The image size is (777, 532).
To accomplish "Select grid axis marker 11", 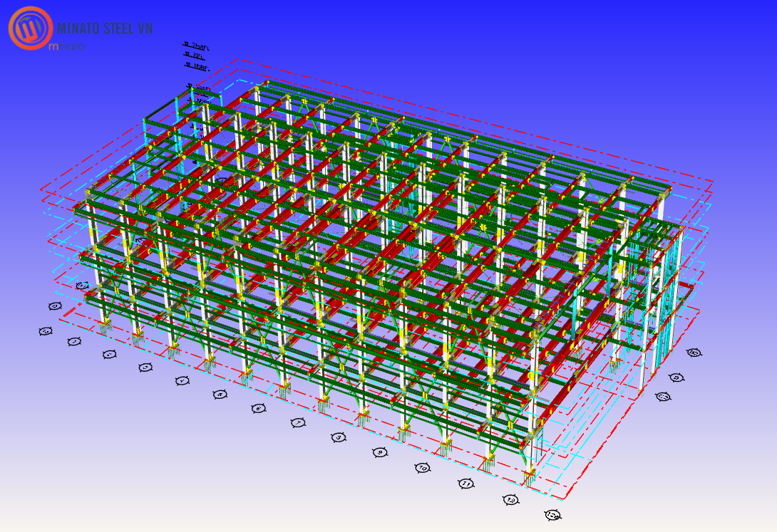I will point(466,484).
